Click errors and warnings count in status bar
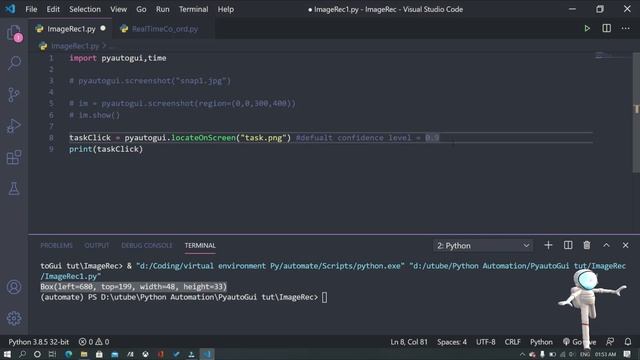 tap(94, 342)
